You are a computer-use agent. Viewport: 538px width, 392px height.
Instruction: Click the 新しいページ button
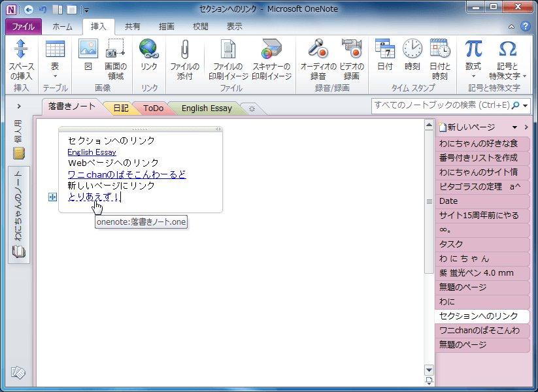click(467, 127)
